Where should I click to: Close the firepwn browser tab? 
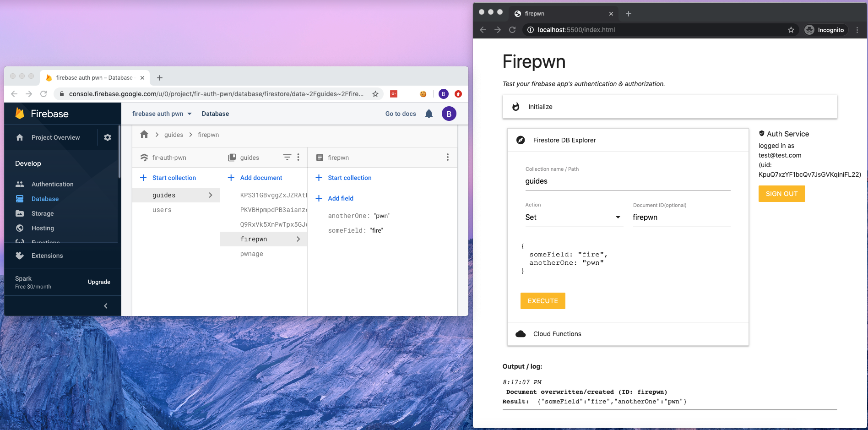tap(611, 14)
